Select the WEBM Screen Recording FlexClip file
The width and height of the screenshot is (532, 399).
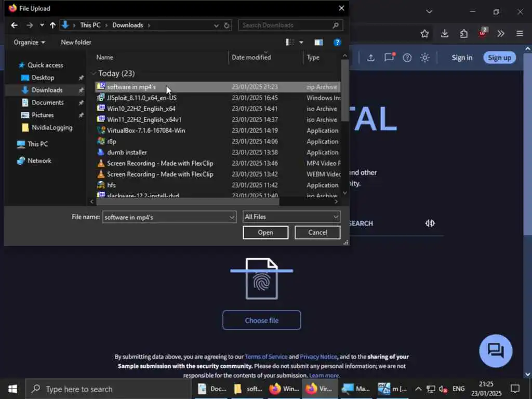pyautogui.click(x=218, y=174)
